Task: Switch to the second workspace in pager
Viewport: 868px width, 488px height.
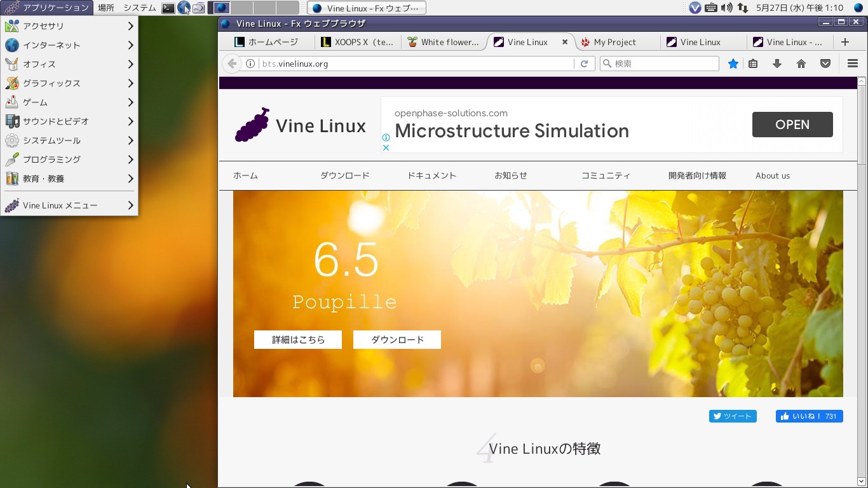Action: click(x=242, y=8)
